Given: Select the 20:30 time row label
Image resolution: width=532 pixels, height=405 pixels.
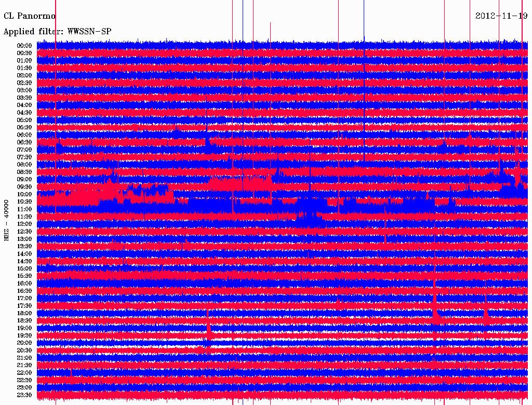Looking at the screenshot, I should coord(24,350).
